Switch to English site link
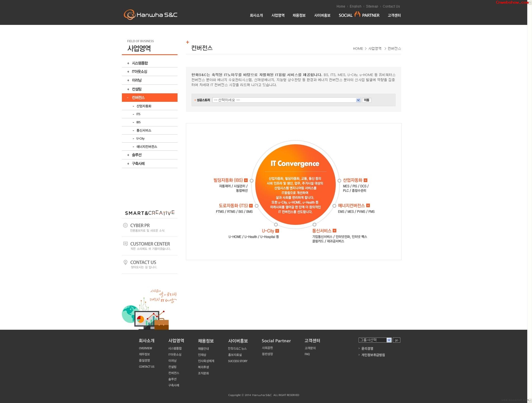The width and height of the screenshot is (532, 403). pyautogui.click(x=356, y=6)
